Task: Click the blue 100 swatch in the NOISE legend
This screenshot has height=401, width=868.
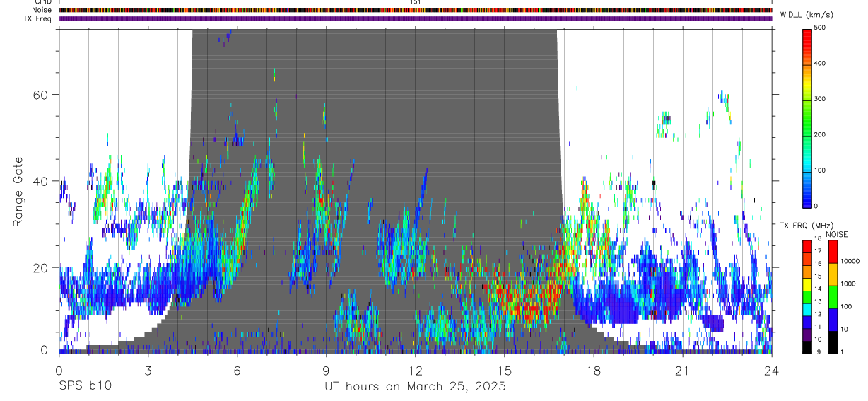Action: pos(833,320)
